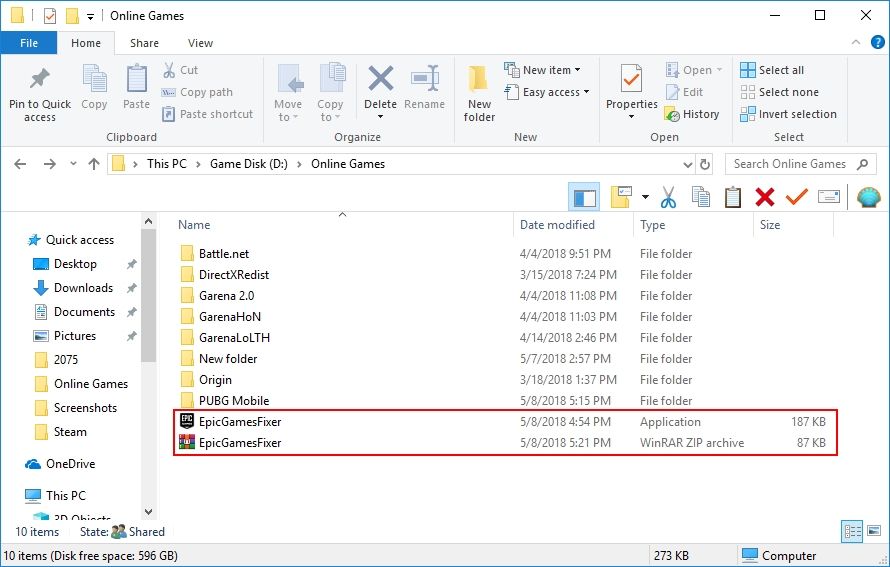
Task: Expand the Delete options arrow
Action: click(x=380, y=117)
